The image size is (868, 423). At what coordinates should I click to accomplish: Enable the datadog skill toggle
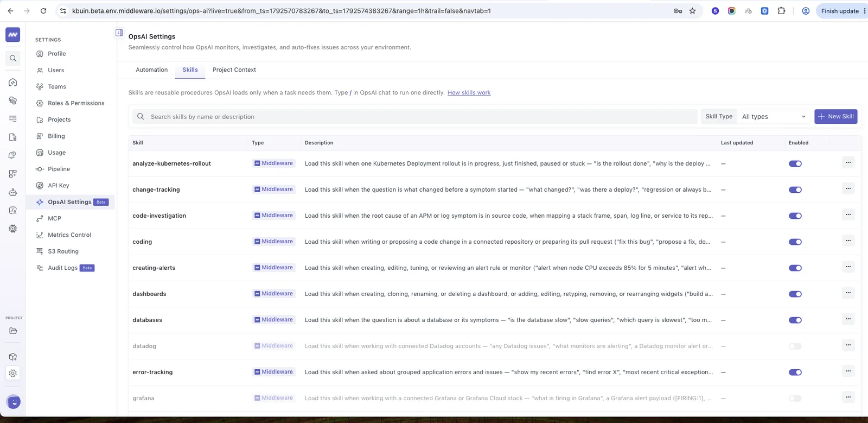795,346
